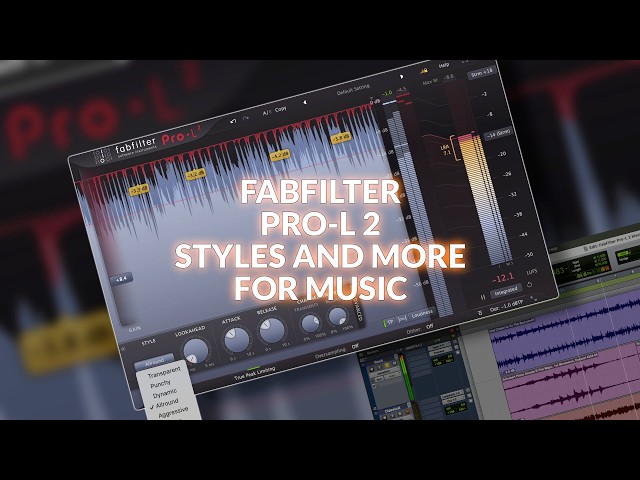Click the meter scale waveform icon button
Screen dimensions: 640x480
pos(402,319)
